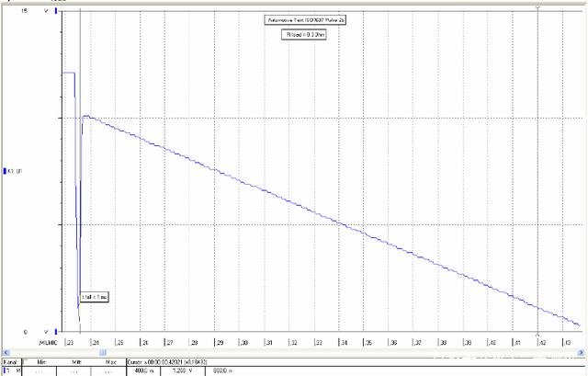This screenshot has height=376, width=588.
Task: Click the Min column header
Action: (x=41, y=362)
